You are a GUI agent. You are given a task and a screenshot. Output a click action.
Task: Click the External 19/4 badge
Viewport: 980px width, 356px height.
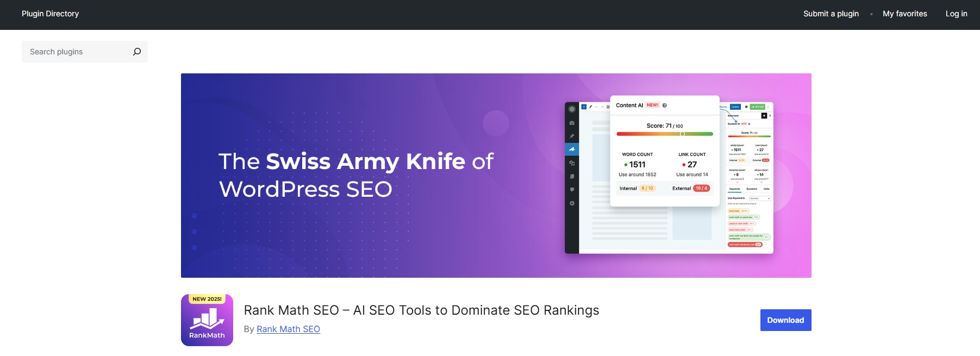[x=701, y=189]
